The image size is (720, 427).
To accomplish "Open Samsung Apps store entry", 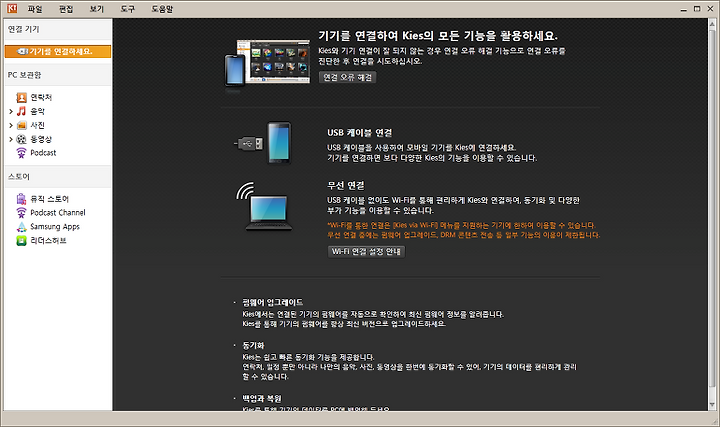I will [55, 227].
